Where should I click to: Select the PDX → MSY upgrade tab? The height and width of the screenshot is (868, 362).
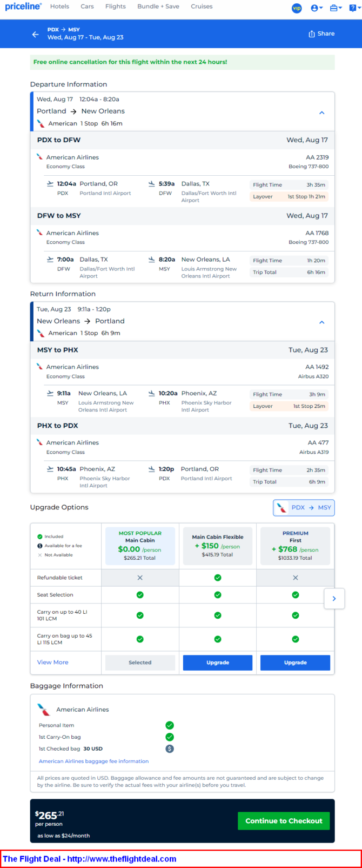tap(304, 508)
